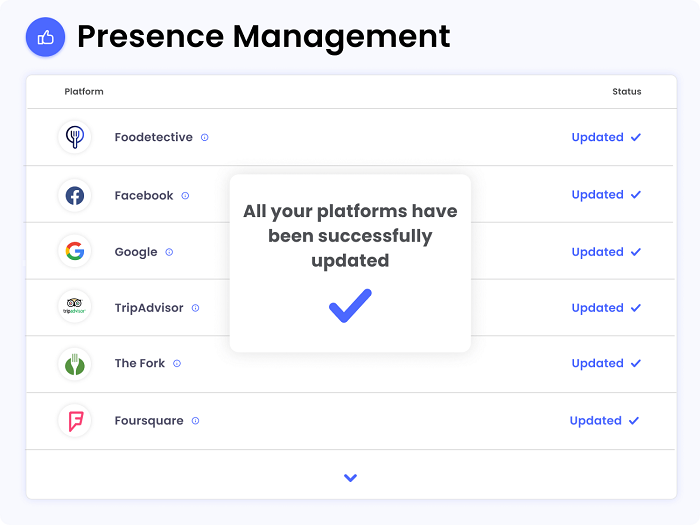This screenshot has width=700, height=525.
Task: Click info icon beside Foursquare
Action: 196,421
